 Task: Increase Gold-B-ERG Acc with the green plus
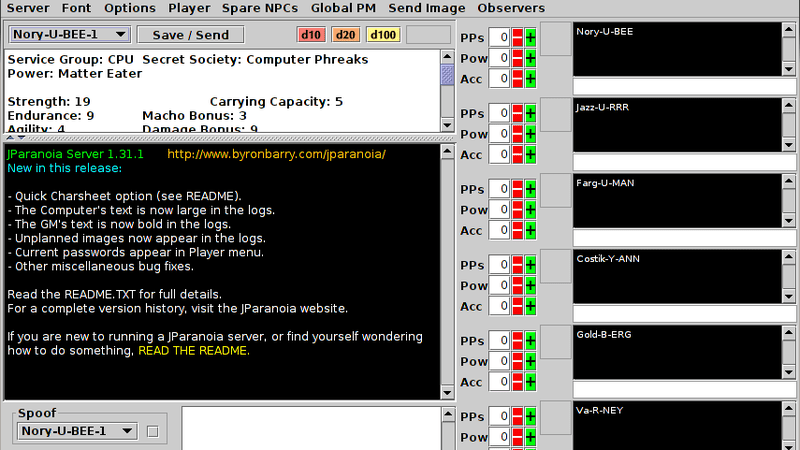[531, 382]
